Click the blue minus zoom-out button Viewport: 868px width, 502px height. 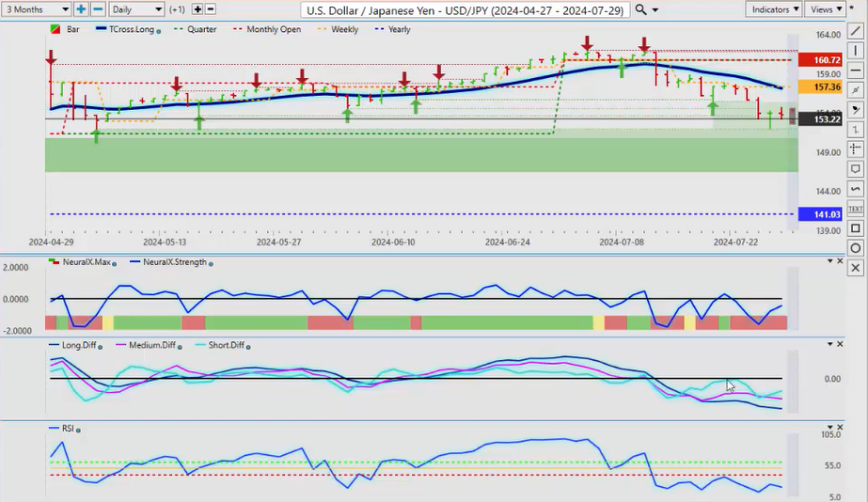coord(98,9)
